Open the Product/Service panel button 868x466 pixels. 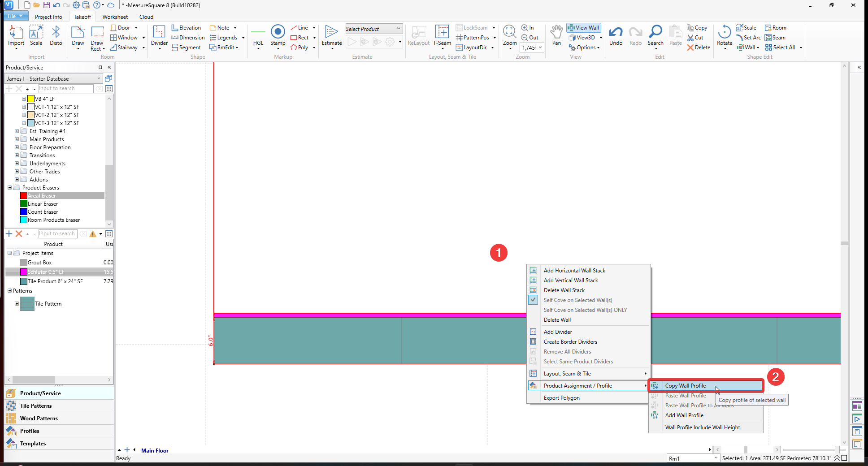(x=59, y=393)
